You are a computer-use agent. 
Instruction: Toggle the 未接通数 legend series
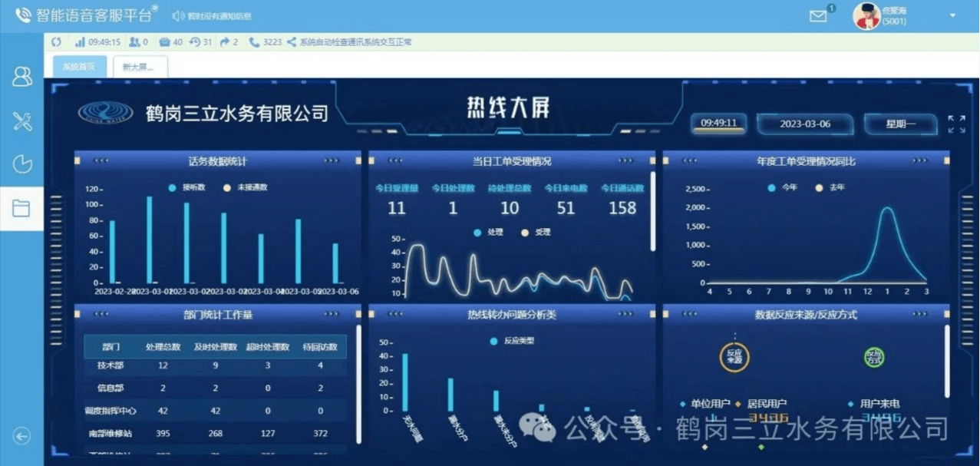pos(245,187)
